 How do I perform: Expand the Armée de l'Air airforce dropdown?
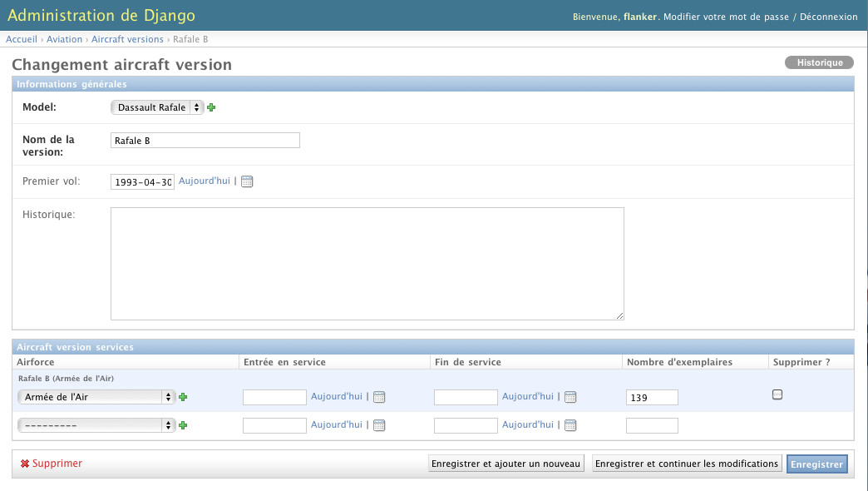point(96,398)
